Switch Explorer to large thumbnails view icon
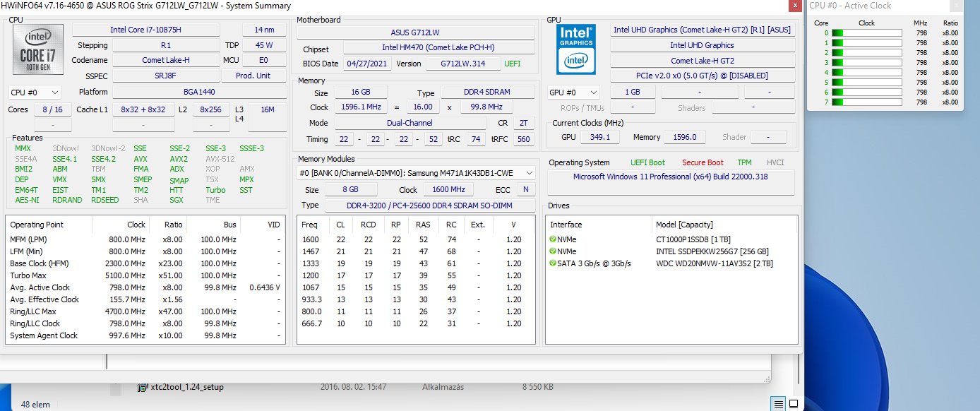 (794, 404)
